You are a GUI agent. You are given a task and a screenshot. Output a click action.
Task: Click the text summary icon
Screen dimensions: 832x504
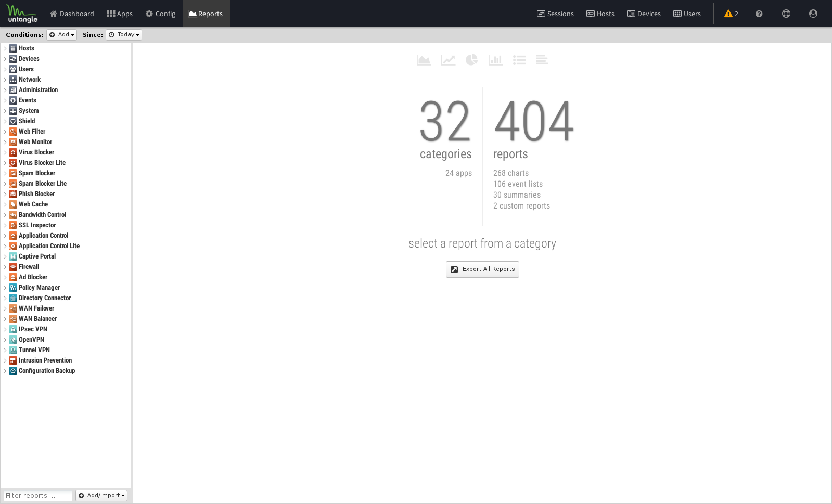(x=542, y=60)
